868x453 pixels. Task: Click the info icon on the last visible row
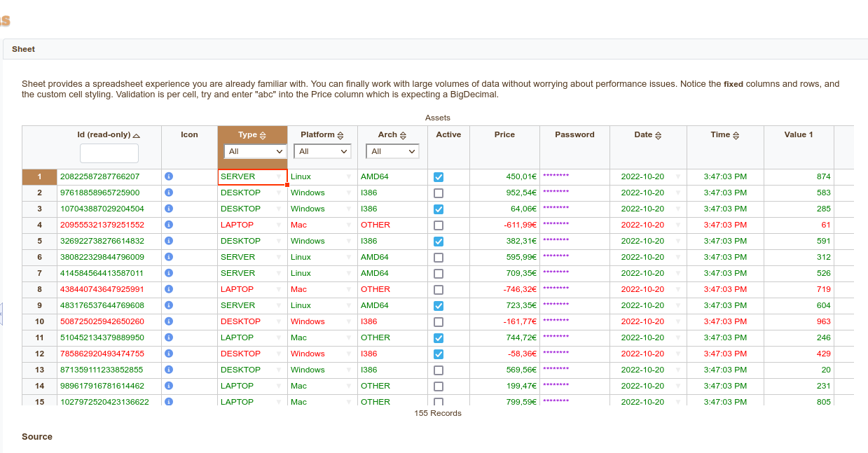point(168,402)
